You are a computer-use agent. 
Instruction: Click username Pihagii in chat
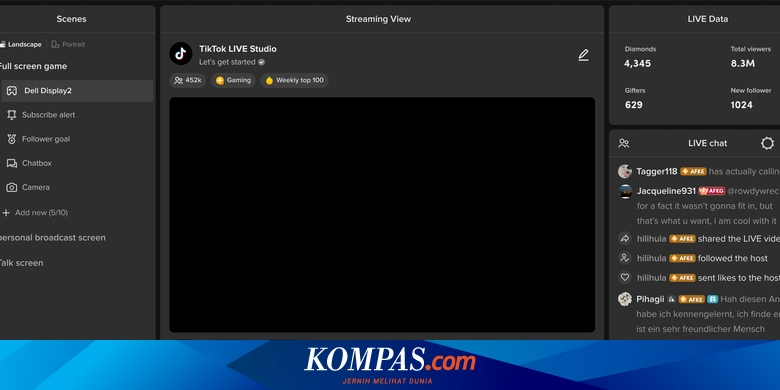[x=650, y=299]
